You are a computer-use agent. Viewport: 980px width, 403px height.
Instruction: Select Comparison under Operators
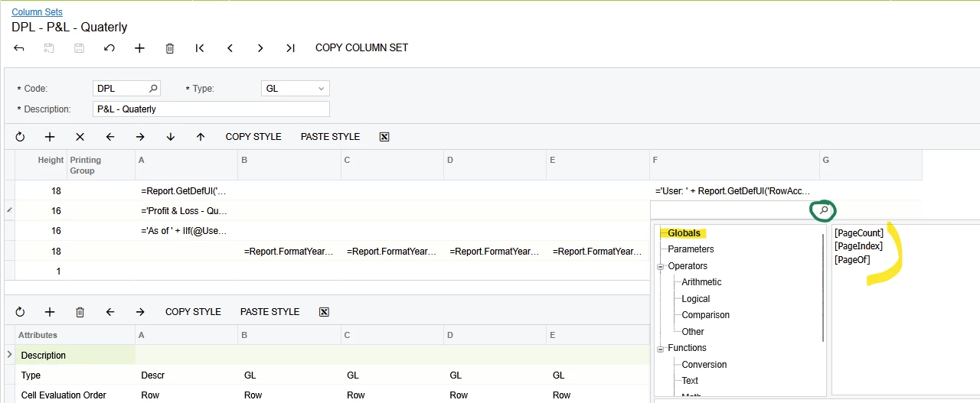[x=705, y=315]
